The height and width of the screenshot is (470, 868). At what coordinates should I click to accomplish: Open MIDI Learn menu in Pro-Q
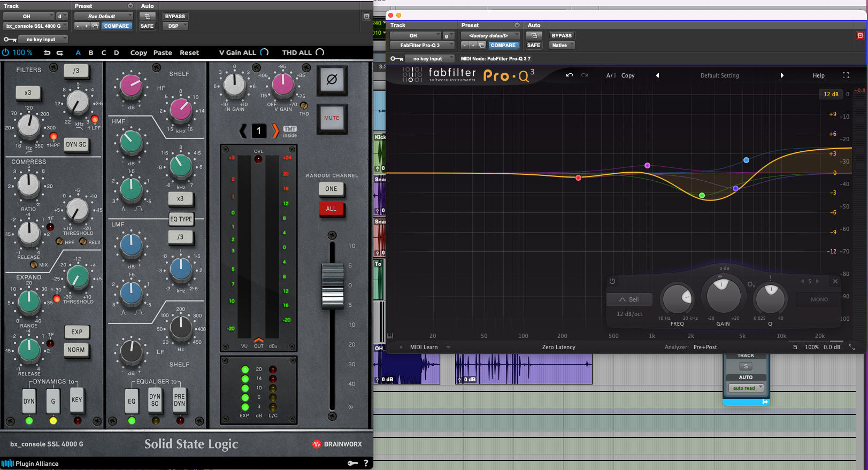point(424,347)
